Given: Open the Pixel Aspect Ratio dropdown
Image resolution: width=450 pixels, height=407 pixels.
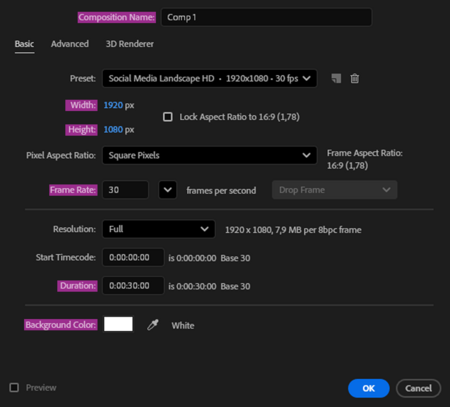Looking at the screenshot, I should [210, 155].
